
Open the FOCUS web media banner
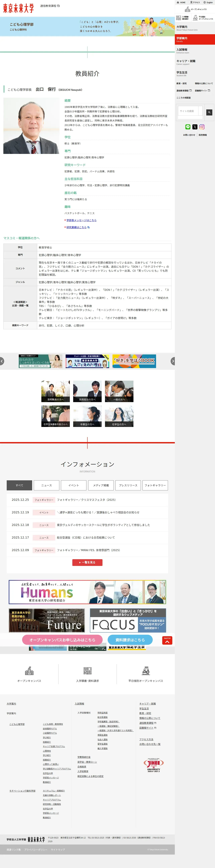point(128,620)
